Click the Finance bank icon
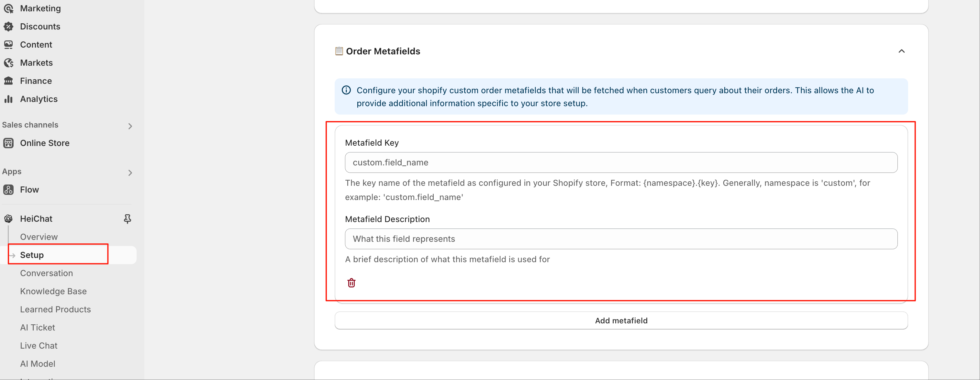980x380 pixels. [8, 81]
